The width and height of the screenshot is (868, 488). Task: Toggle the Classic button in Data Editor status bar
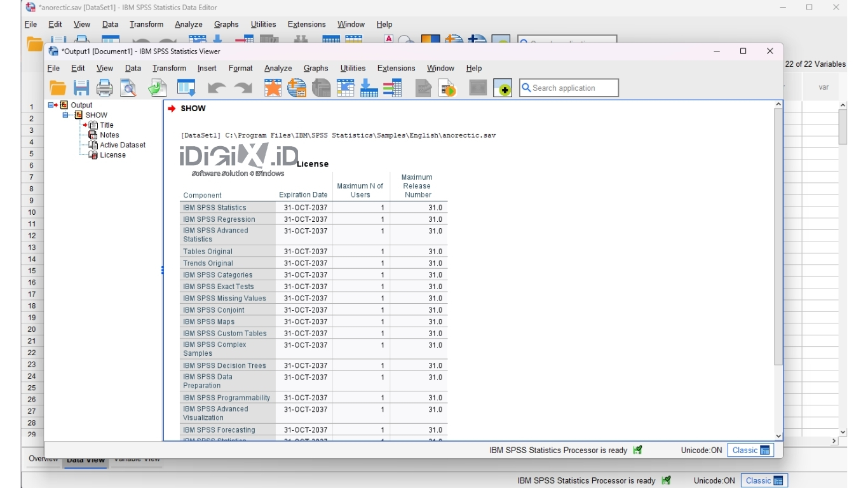[764, 480]
